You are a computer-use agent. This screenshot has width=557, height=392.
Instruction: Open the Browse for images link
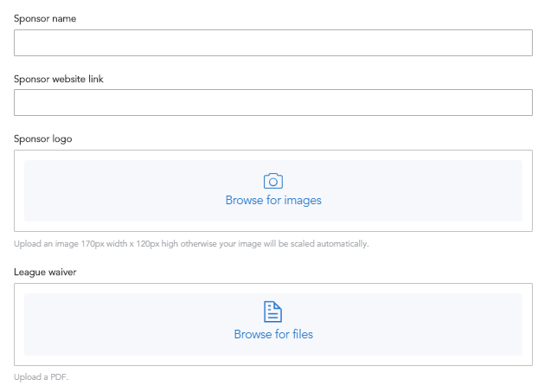(x=273, y=200)
